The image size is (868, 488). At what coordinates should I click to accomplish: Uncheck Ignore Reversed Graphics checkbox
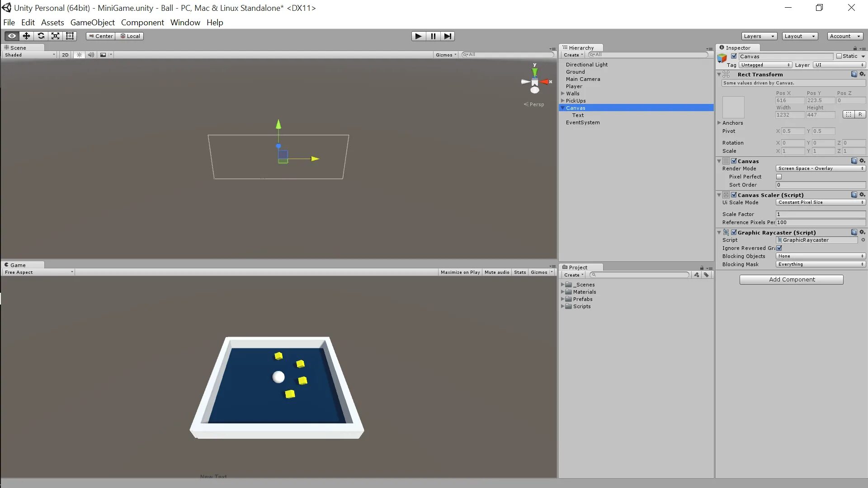[779, 248]
